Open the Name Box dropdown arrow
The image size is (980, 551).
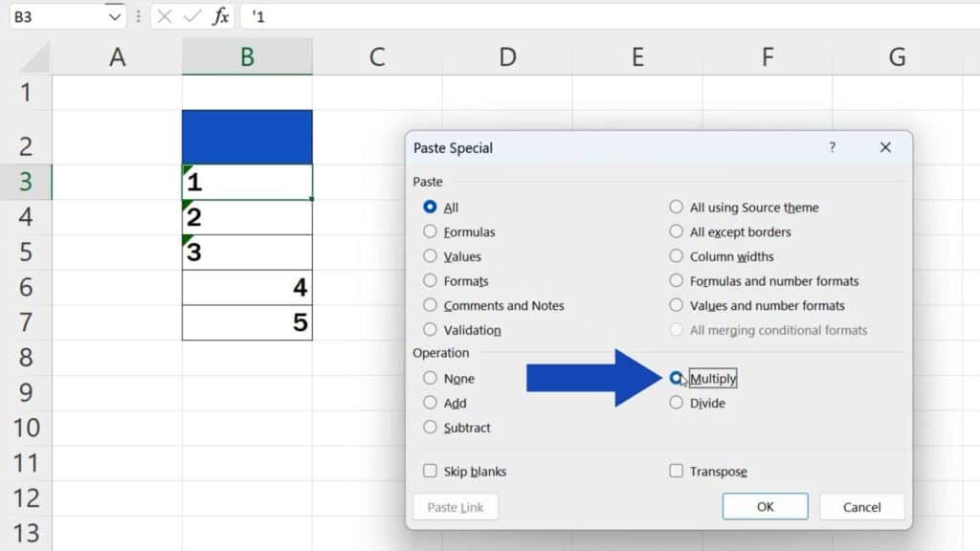click(x=114, y=17)
